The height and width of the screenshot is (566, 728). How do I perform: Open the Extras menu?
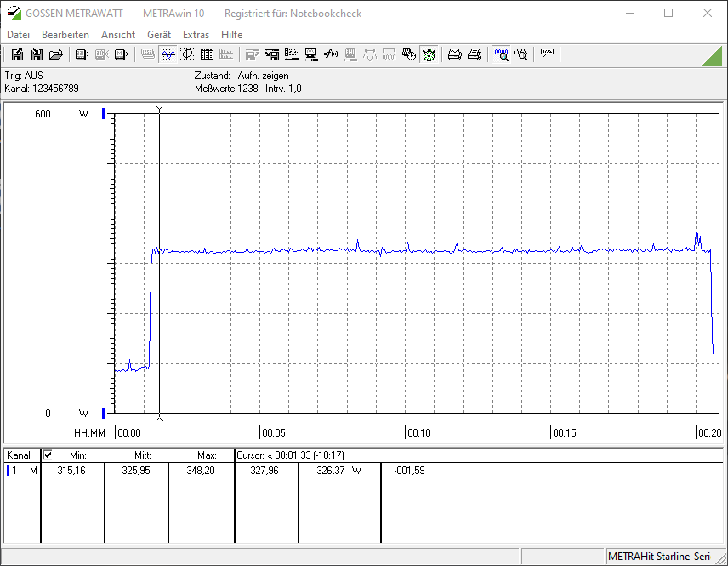pos(196,35)
